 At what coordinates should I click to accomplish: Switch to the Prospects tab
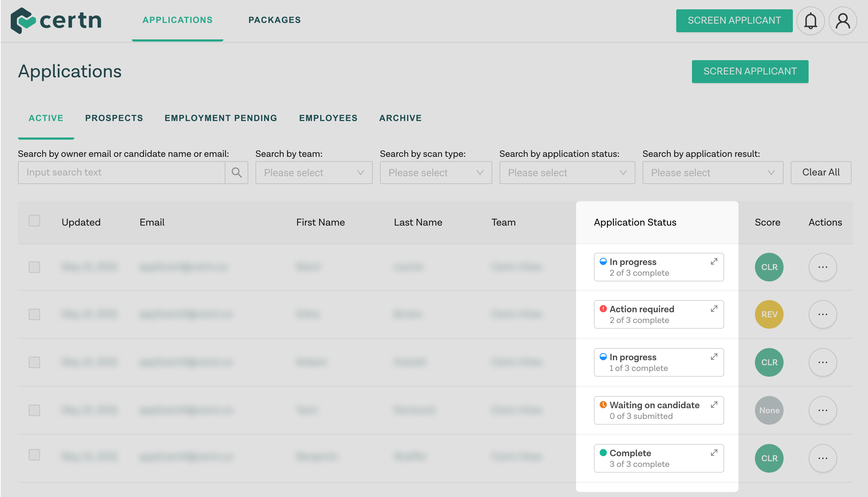[x=114, y=118]
